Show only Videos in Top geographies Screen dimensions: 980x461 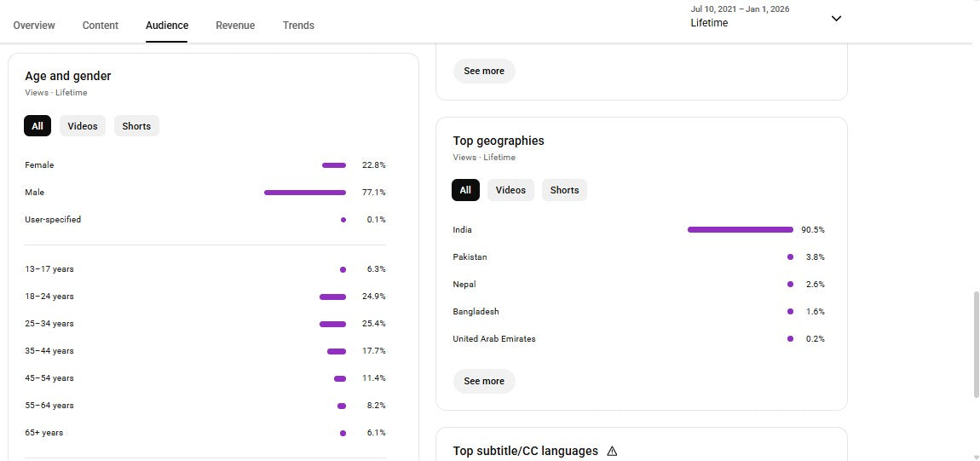(510, 190)
